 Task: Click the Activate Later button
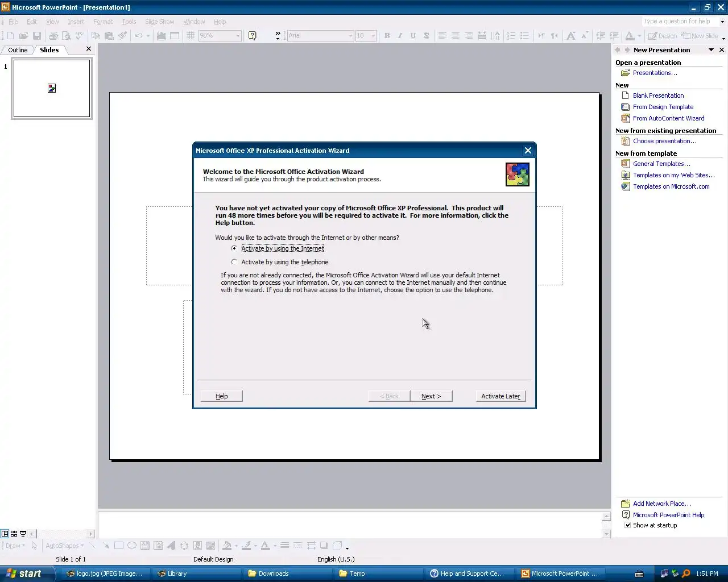point(500,396)
